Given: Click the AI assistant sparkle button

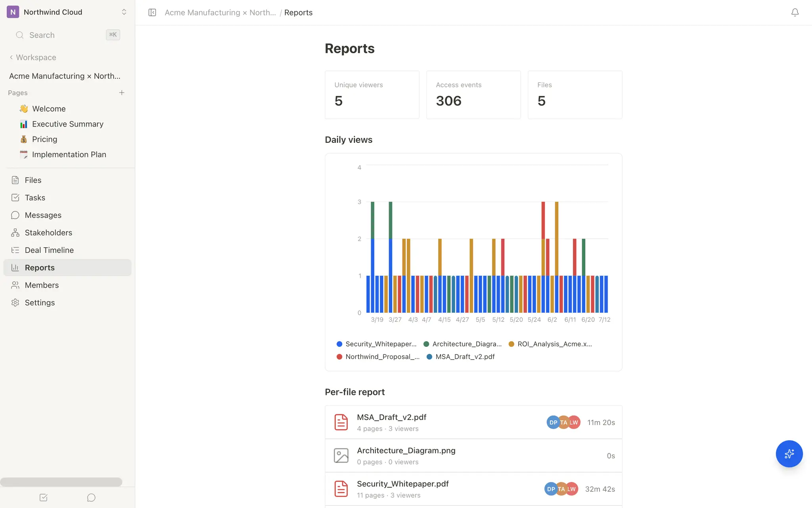Looking at the screenshot, I should 789,454.
